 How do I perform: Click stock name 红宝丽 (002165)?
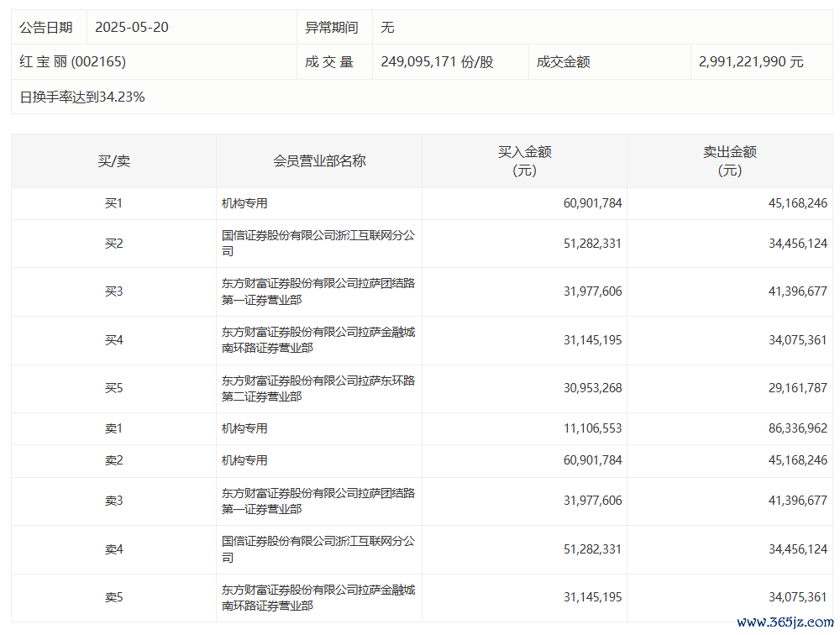(x=73, y=61)
